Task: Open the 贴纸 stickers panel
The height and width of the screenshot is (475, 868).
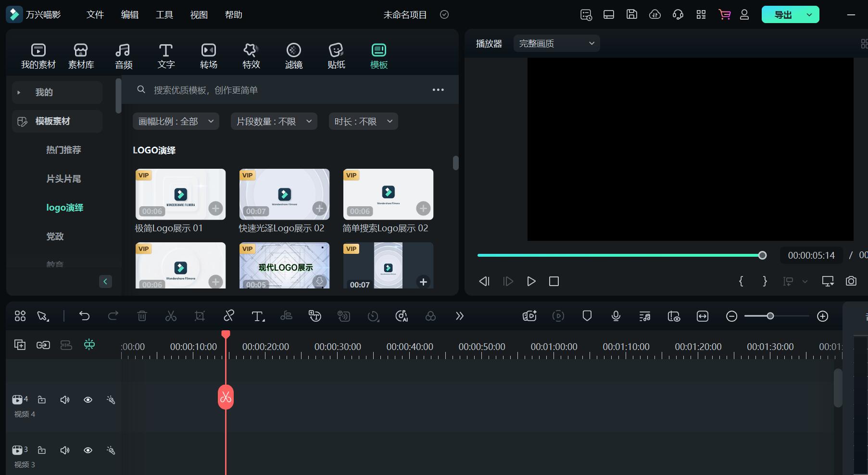Action: click(x=336, y=56)
